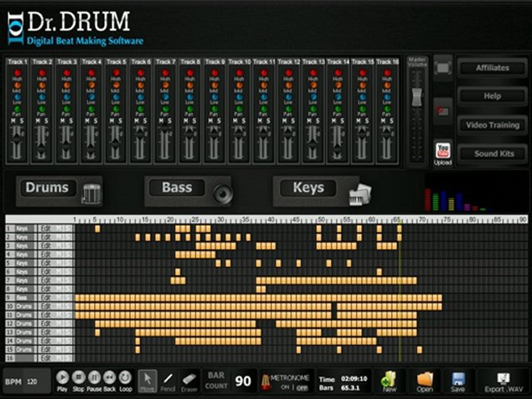Click Edit on empty row 16
Viewport: 532px width, 399px height.
pos(46,358)
